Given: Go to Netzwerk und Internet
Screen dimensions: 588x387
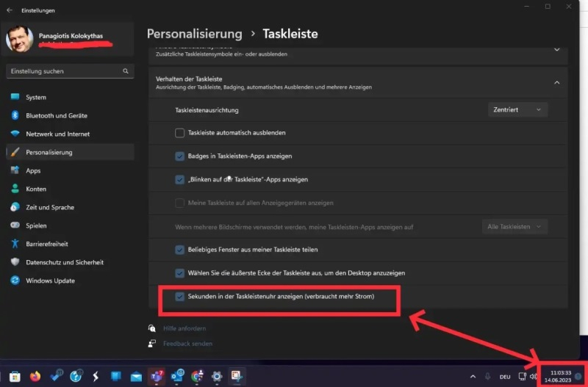Looking at the screenshot, I should point(57,134).
